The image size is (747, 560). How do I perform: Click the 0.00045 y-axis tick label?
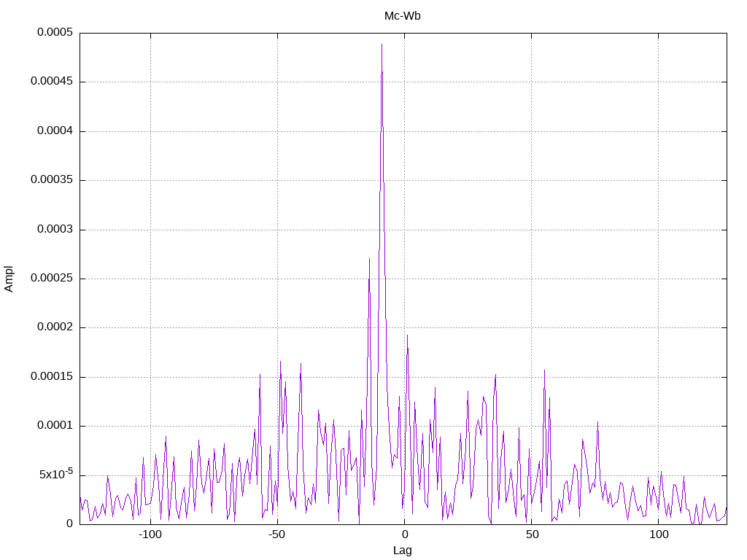[52, 82]
